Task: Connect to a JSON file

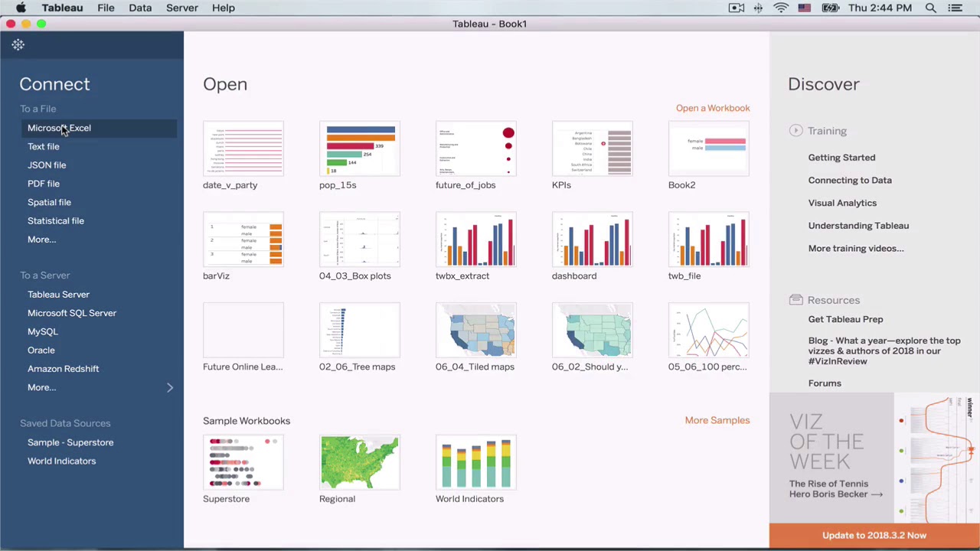Action: [x=47, y=165]
